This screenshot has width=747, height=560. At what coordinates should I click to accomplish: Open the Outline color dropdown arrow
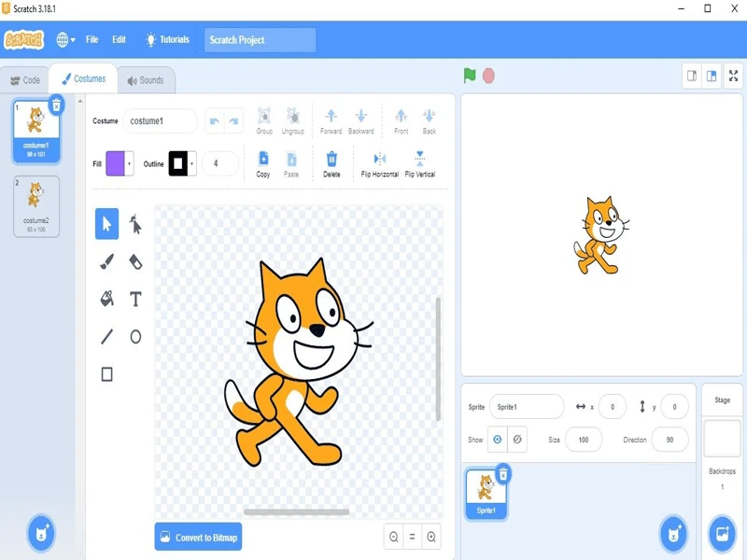pos(191,164)
